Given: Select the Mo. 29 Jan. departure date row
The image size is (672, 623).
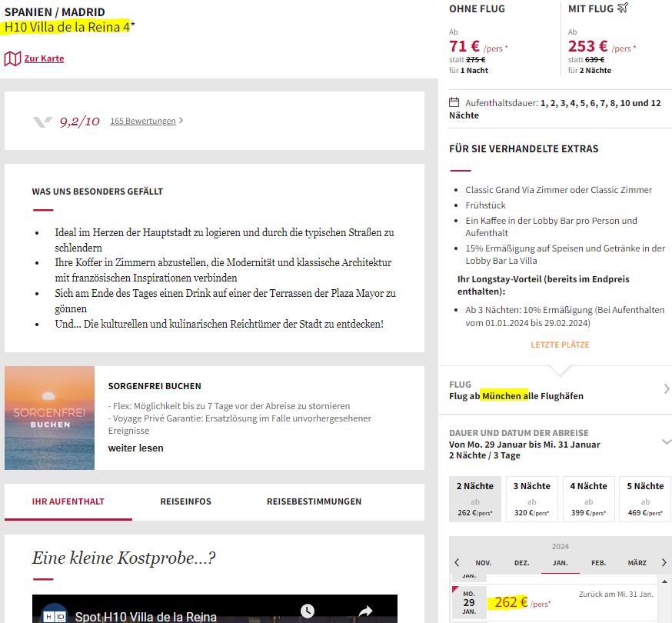Looking at the screenshot, I should click(x=554, y=602).
